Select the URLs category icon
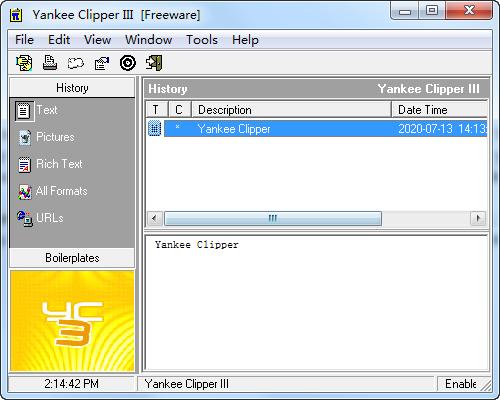 25,219
